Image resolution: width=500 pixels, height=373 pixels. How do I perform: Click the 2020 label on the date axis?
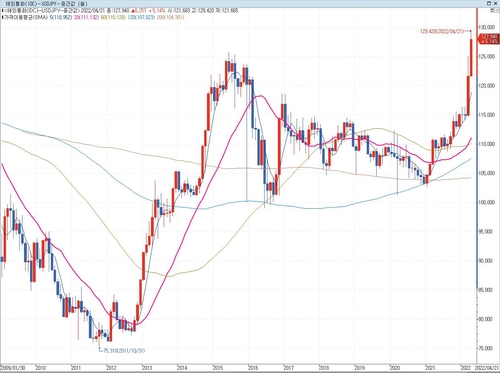pos(395,368)
